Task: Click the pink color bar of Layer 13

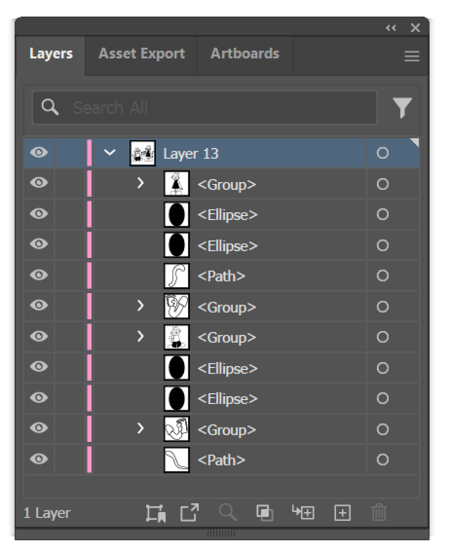Action: tap(89, 153)
